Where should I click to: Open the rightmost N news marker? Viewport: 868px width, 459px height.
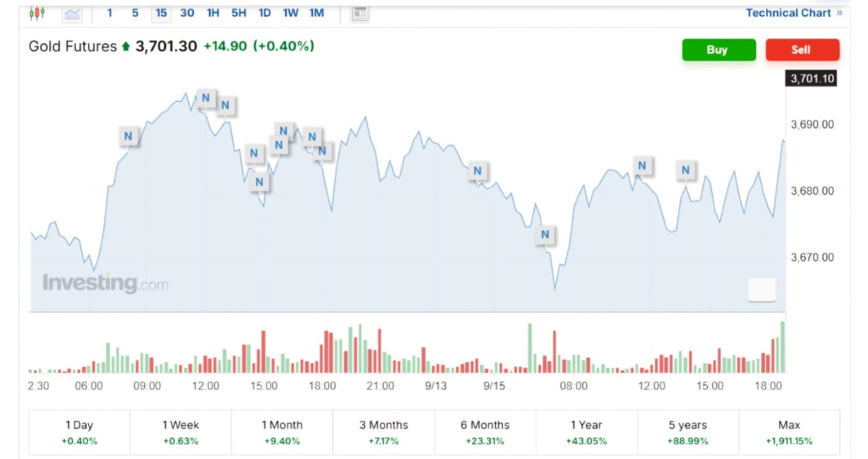[685, 170]
